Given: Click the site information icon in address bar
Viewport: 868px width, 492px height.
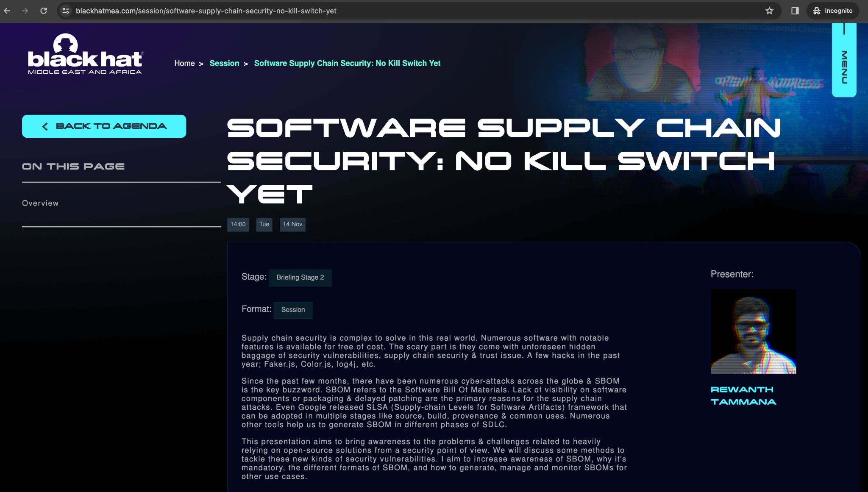Looking at the screenshot, I should click(66, 11).
